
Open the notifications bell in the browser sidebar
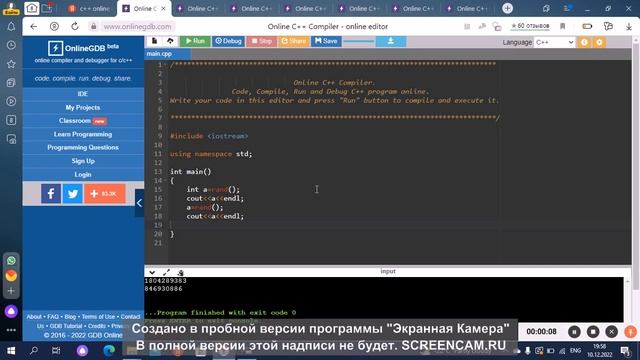pyautogui.click(x=11, y=27)
